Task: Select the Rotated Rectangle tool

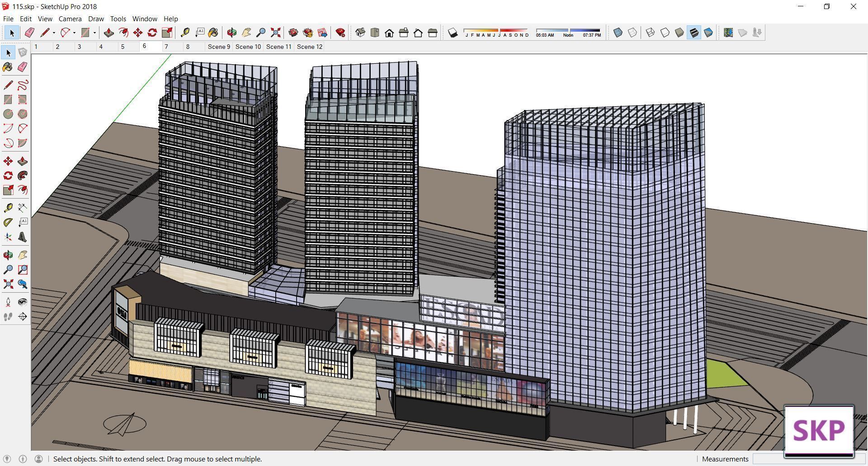Action: (23, 100)
